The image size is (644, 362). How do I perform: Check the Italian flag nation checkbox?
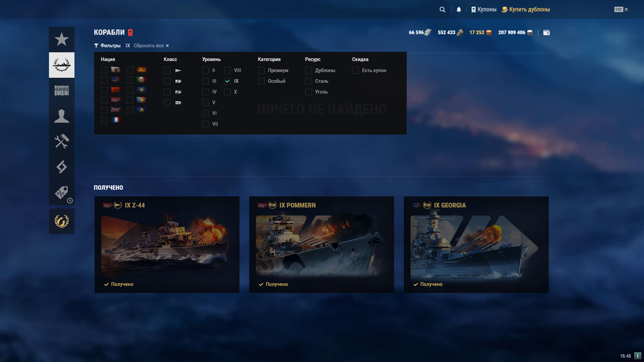(130, 80)
